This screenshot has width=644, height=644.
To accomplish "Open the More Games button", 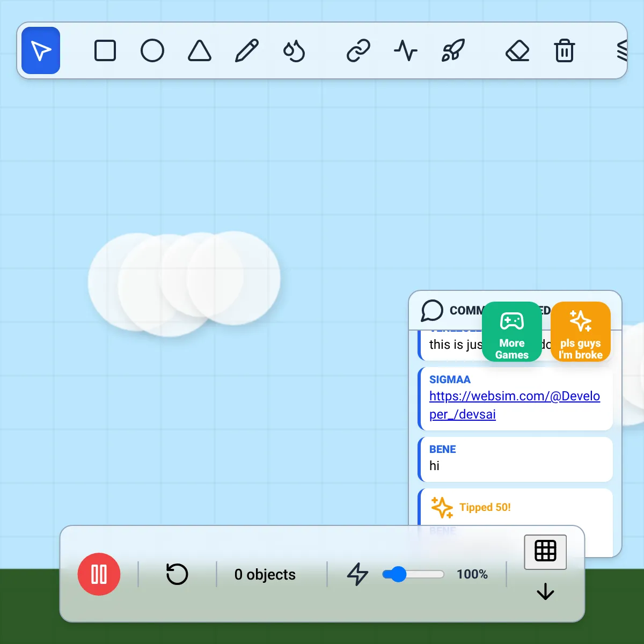I will point(512,332).
